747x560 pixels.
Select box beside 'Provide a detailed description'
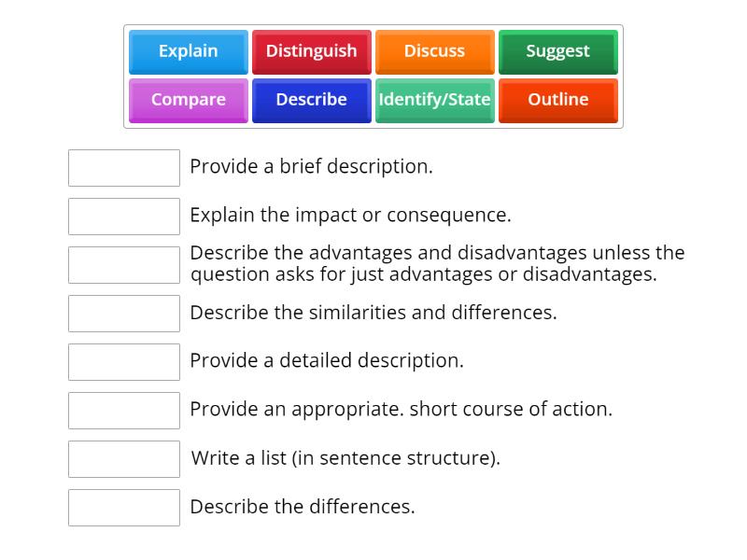(x=124, y=362)
